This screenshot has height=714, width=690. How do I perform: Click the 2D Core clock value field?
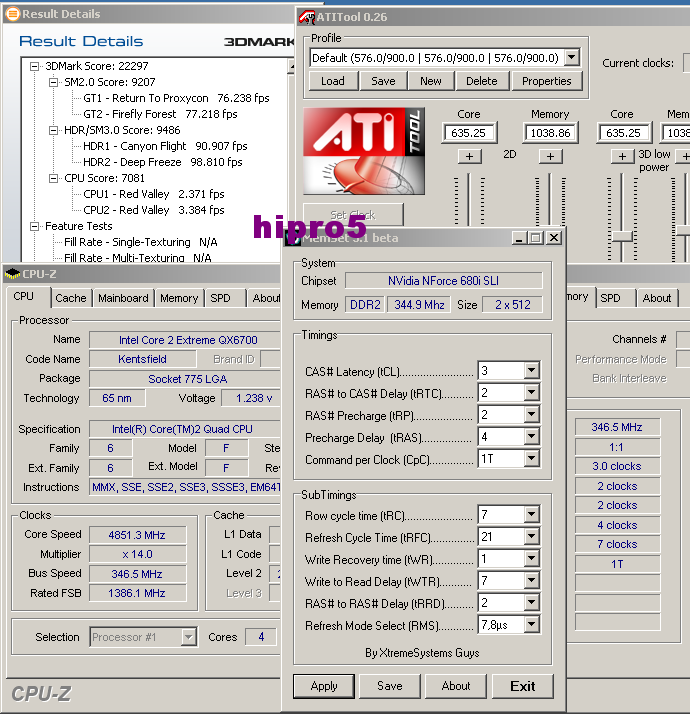469,133
